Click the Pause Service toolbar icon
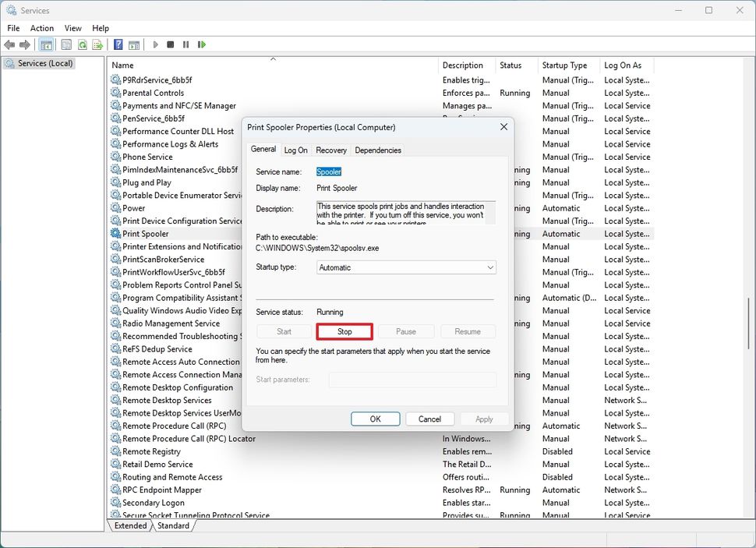 (x=185, y=44)
